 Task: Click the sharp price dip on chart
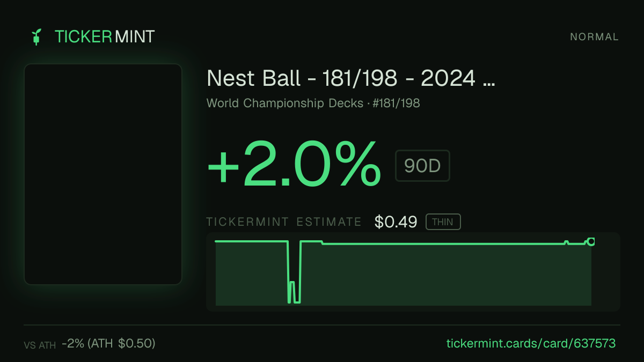click(294, 272)
